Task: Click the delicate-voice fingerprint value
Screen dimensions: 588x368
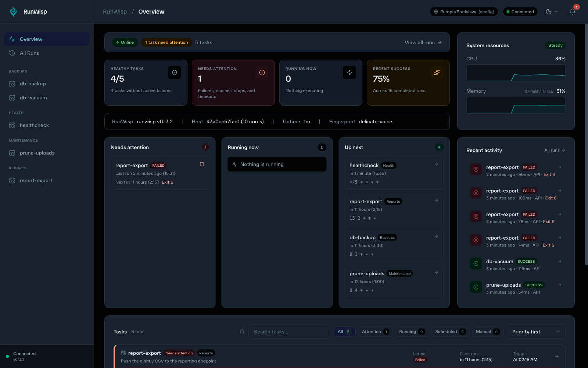Action: click(375, 121)
